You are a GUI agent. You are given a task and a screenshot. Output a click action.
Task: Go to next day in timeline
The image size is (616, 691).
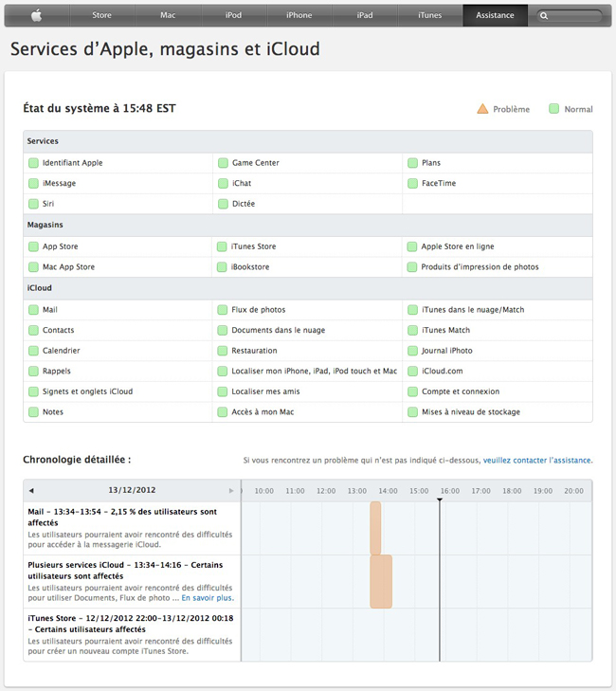pos(231,490)
